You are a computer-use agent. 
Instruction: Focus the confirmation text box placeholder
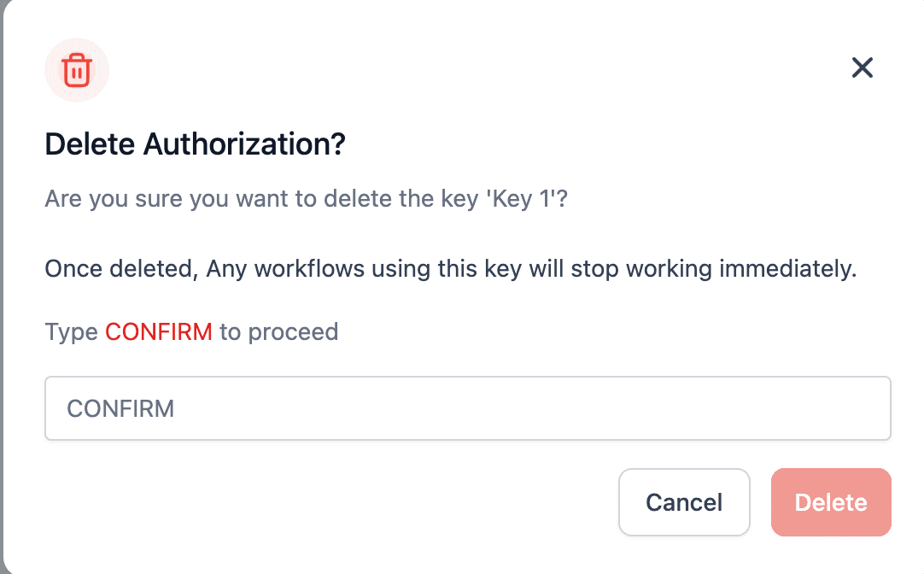coord(120,408)
